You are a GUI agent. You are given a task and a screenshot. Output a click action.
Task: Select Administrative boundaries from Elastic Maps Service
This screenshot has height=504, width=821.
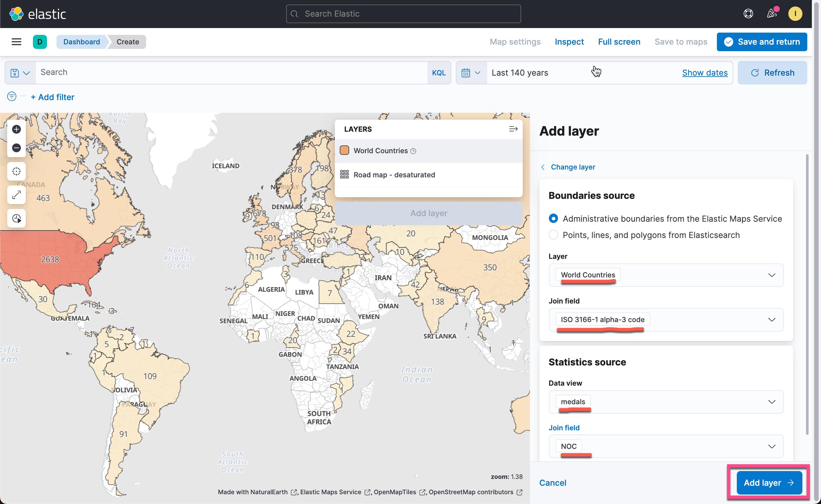[553, 219]
